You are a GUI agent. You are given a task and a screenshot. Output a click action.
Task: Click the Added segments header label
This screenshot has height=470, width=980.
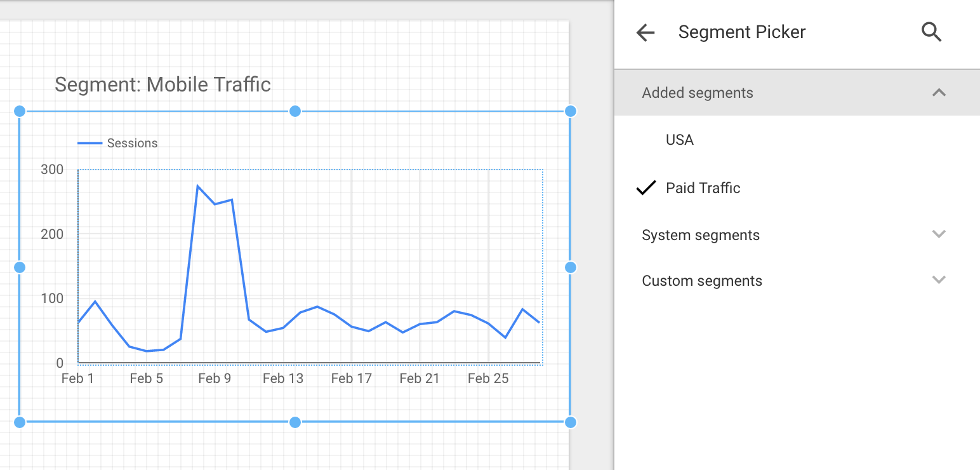pyautogui.click(x=697, y=93)
